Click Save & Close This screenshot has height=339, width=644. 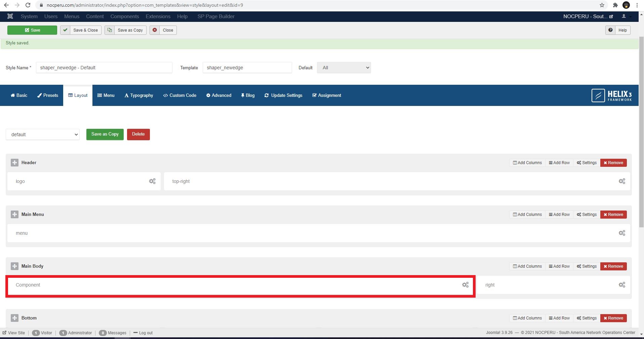point(81,30)
